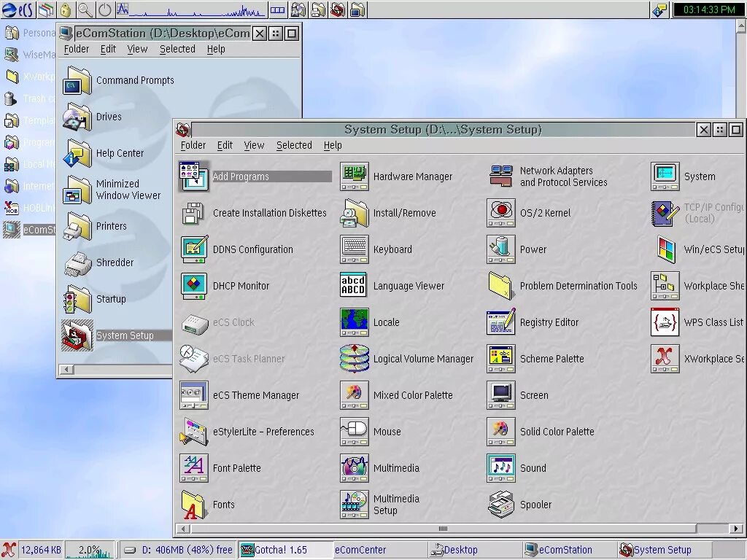747x560 pixels.
Task: Open the Registry Editor icon
Action: pos(500,322)
